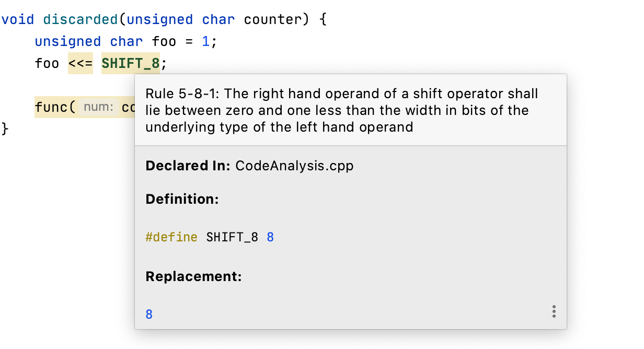644x349 pixels.
Task: Click the numeric literal 1 assigned to foo
Action: tap(206, 42)
